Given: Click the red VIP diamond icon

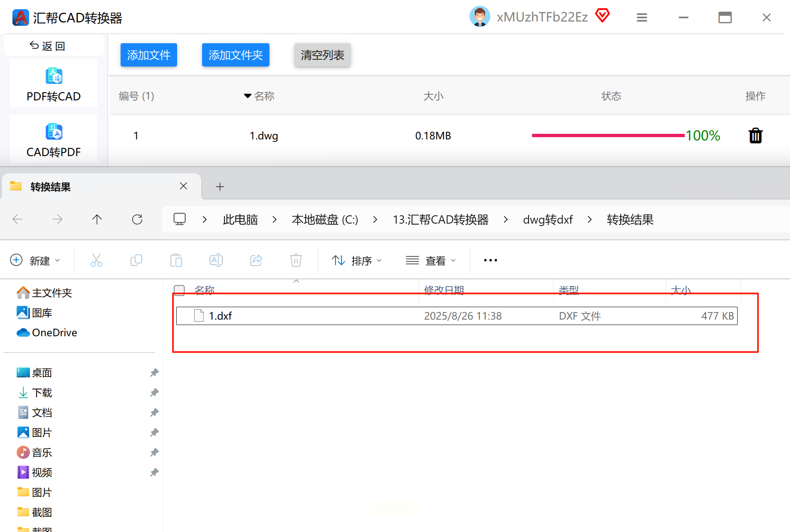Looking at the screenshot, I should [x=602, y=16].
